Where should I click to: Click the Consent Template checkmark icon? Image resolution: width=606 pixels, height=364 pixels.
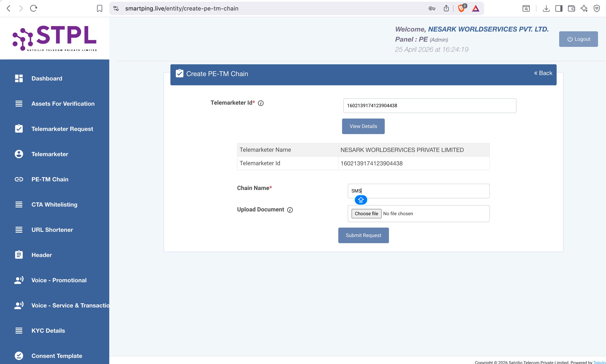pos(19,356)
